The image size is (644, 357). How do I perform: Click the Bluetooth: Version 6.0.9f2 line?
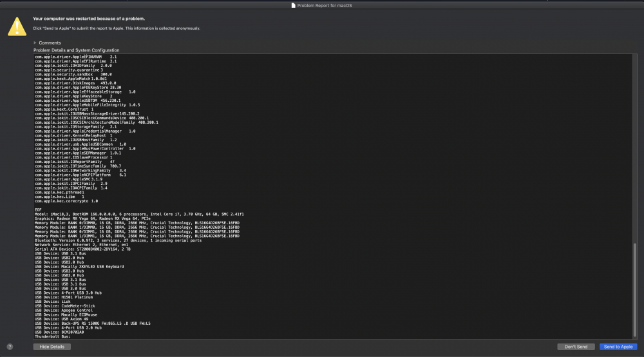point(118,240)
